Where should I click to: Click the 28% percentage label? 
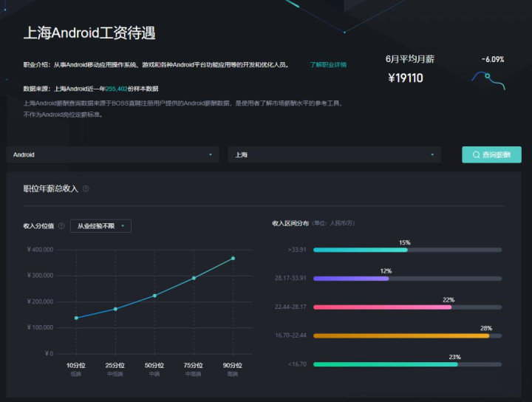pyautogui.click(x=486, y=328)
